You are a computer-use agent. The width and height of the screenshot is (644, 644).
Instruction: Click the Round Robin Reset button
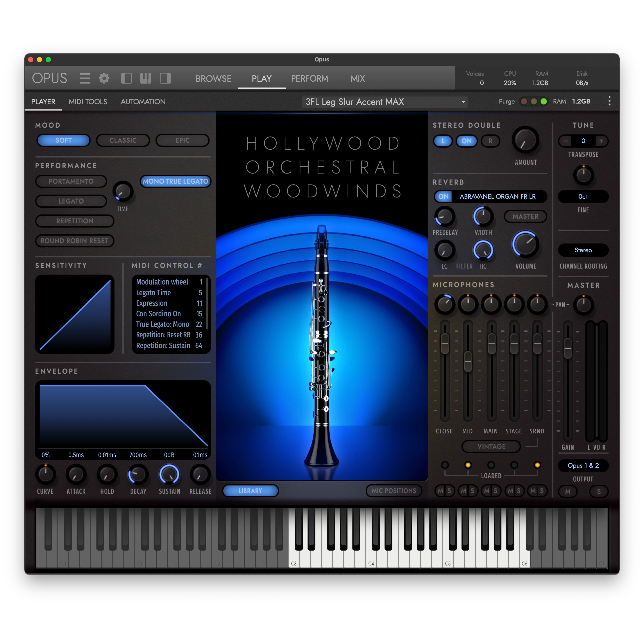tap(75, 241)
